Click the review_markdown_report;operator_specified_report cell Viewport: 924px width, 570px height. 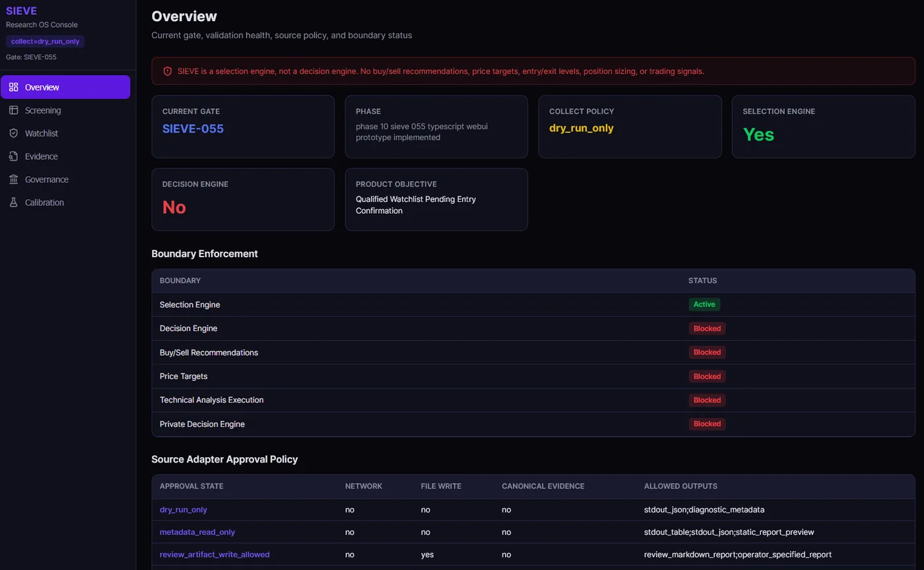(x=738, y=555)
